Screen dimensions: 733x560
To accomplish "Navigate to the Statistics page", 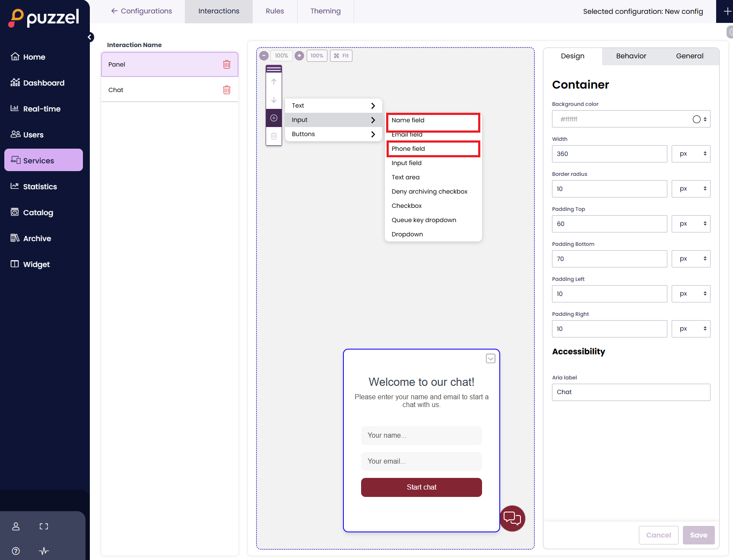I will tap(40, 186).
